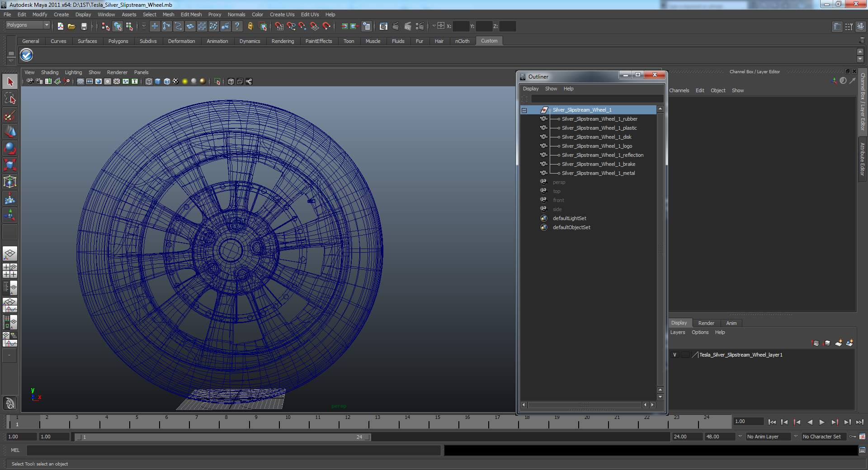Click the New Scene icon

pos(60,26)
